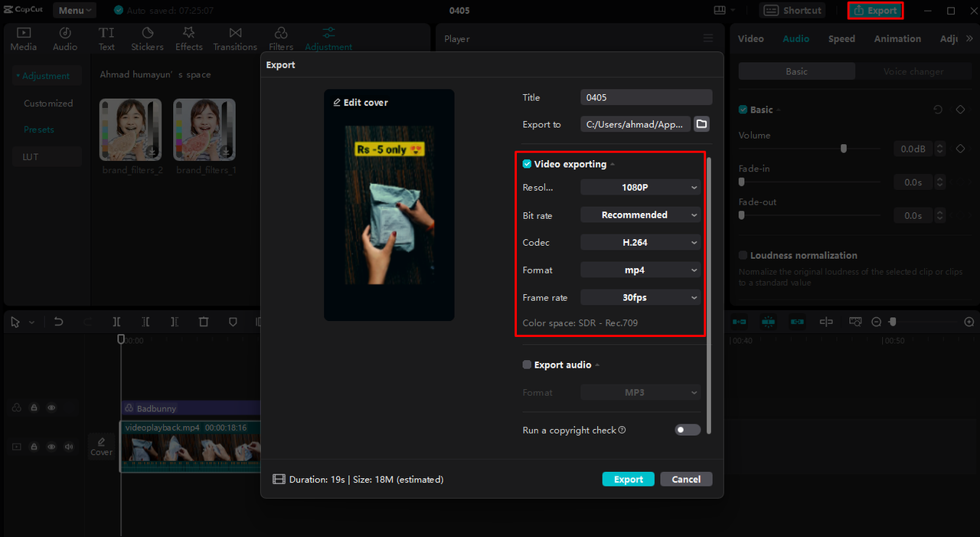This screenshot has width=980, height=537.
Task: Toggle the Basic checkbox in the audio panel
Action: pyautogui.click(x=743, y=110)
